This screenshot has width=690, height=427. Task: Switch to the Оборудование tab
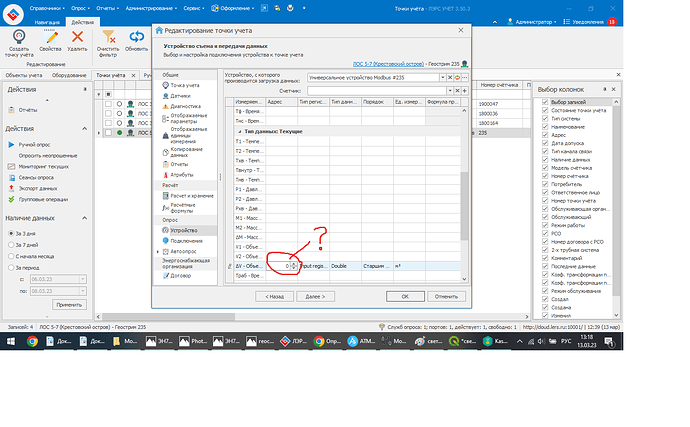69,75
